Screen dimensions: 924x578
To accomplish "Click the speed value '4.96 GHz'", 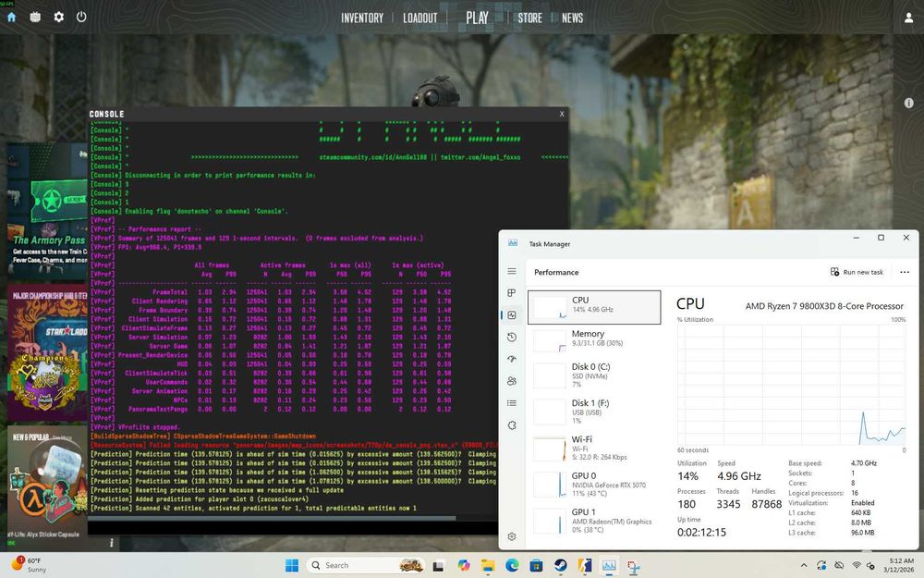I will [x=739, y=475].
